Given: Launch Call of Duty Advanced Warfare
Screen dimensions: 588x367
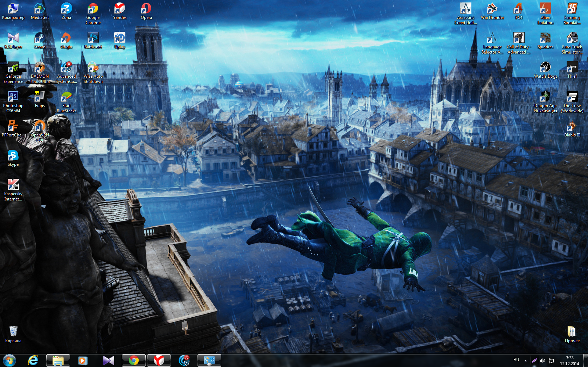Looking at the screenshot, I should (x=519, y=43).
